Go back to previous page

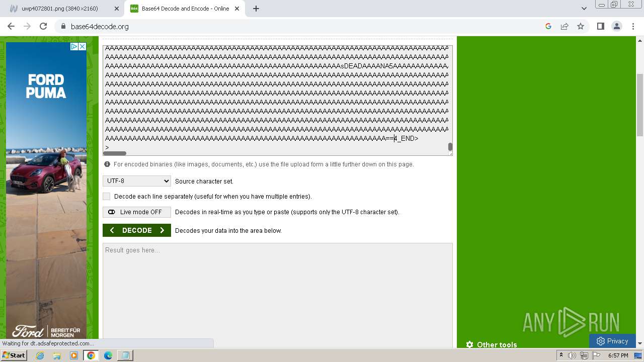(x=11, y=26)
